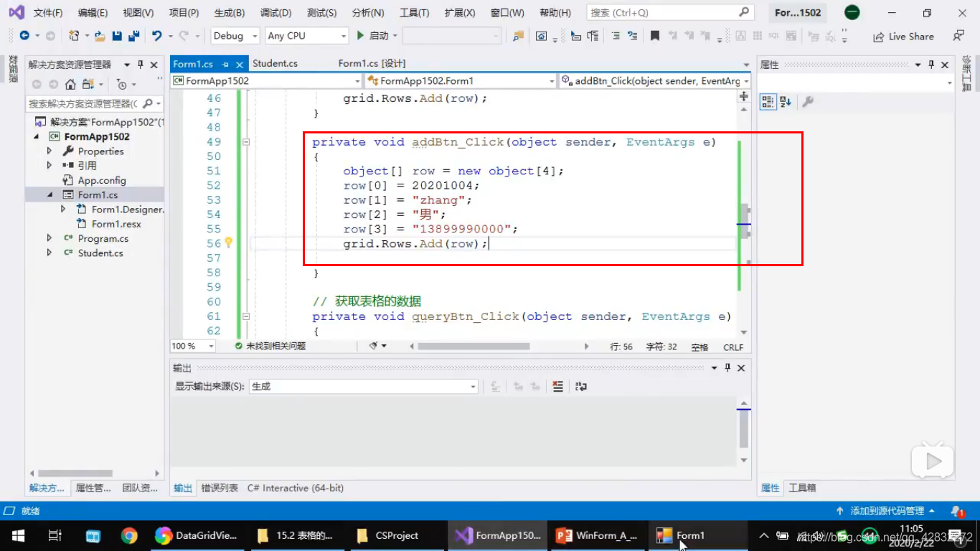Viewport: 980px width, 551px height.
Task: Select the 团队资源管理器 tab at bottom left
Action: [x=140, y=488]
